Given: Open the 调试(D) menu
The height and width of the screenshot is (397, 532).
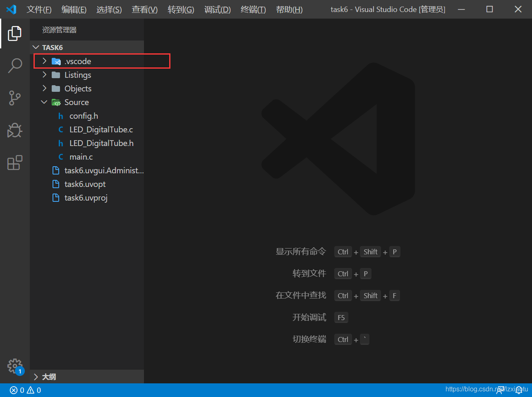Looking at the screenshot, I should click(x=218, y=9).
